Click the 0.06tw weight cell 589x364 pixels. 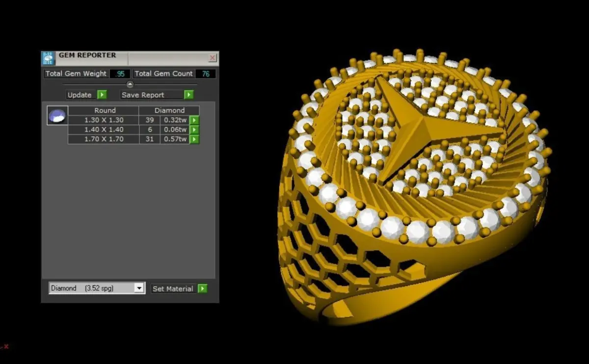coord(176,130)
